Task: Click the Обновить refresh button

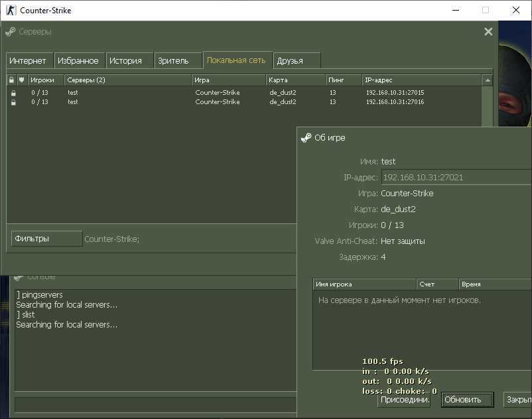Action: 467,400
